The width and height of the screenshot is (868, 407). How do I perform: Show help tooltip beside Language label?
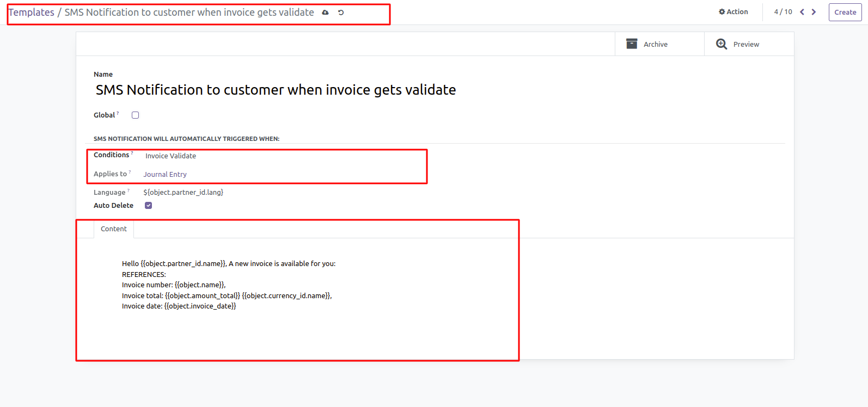coord(129,190)
